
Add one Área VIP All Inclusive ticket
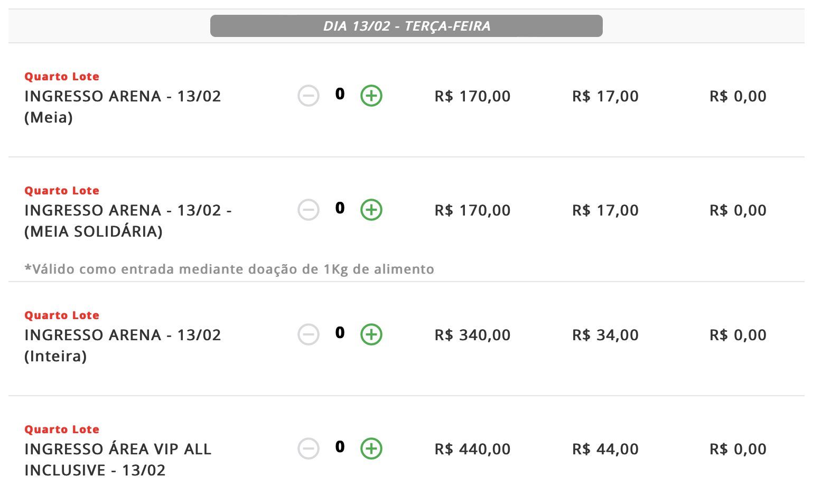371,449
